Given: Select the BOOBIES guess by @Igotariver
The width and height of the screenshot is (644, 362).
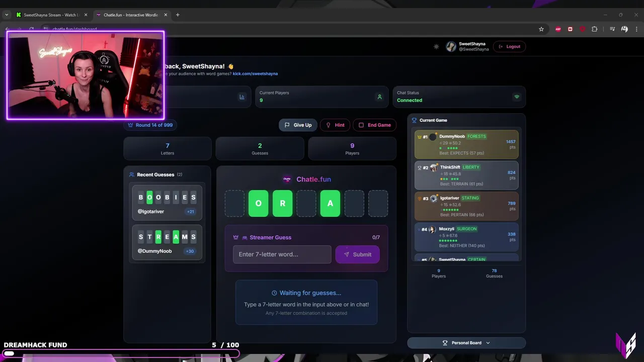Looking at the screenshot, I should point(167,203).
